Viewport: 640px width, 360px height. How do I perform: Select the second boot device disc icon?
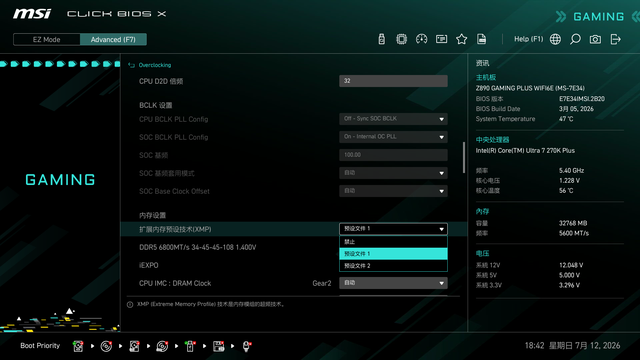pyautogui.click(x=106, y=346)
